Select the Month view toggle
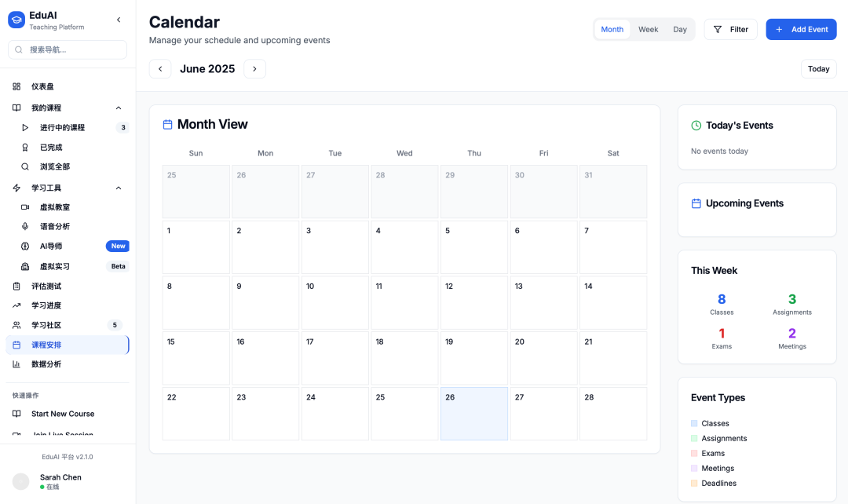The image size is (848, 504). coord(612,30)
